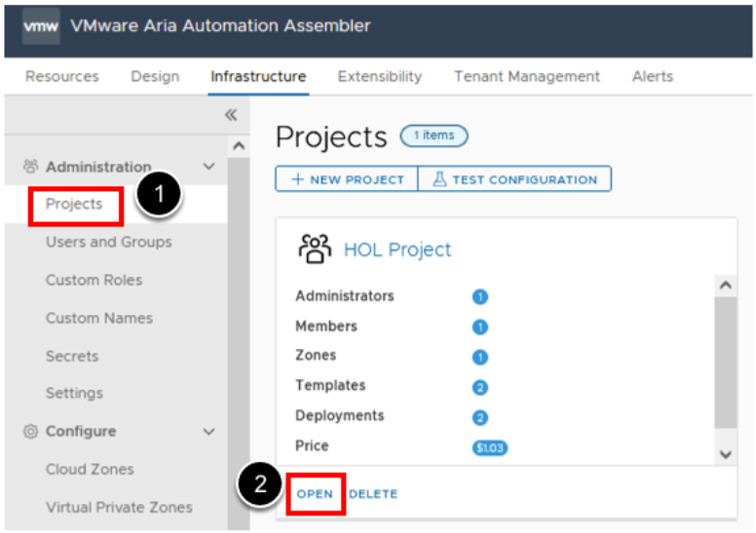This screenshot has height=533, width=756.
Task: Go to Tenant Management tab
Action: click(x=527, y=76)
